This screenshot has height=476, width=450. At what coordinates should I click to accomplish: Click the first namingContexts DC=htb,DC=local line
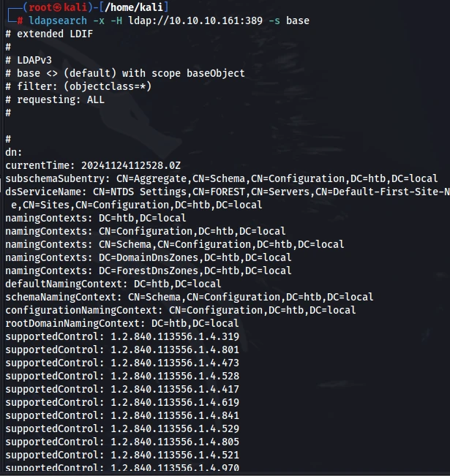pos(95,218)
